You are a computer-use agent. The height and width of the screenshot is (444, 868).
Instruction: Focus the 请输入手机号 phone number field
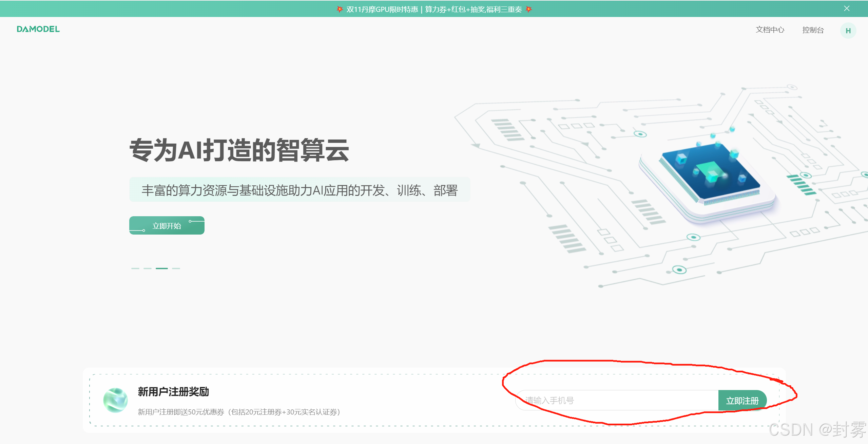pos(617,401)
